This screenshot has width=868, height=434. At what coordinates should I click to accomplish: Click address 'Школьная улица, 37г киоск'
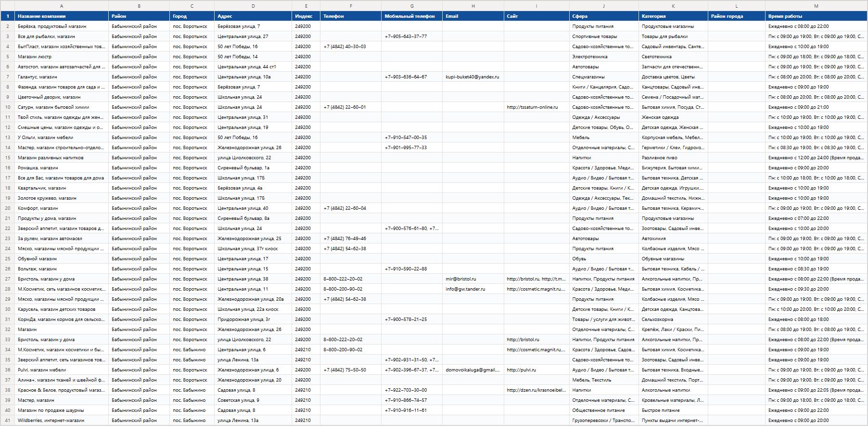click(x=253, y=249)
